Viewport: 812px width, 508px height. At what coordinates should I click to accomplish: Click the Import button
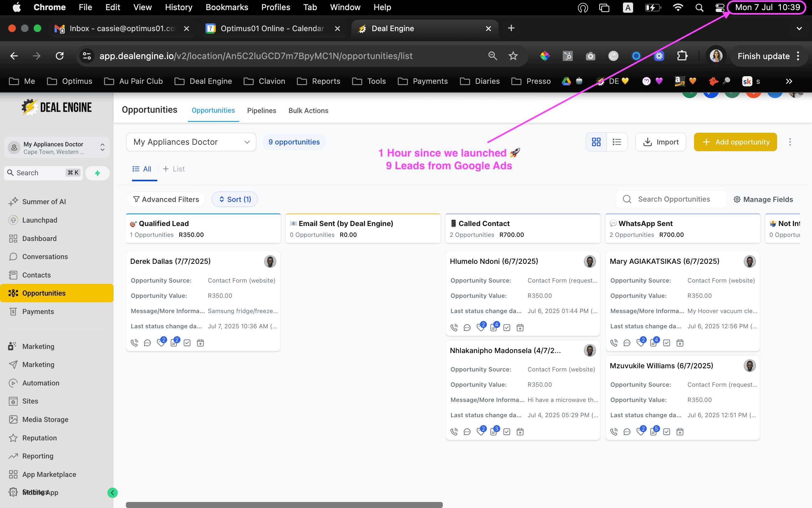point(661,142)
